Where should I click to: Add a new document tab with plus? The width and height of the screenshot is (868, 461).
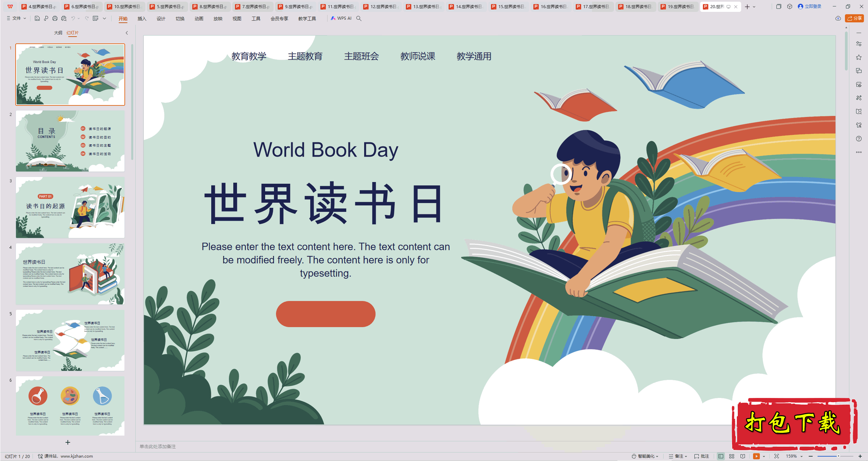(747, 6)
